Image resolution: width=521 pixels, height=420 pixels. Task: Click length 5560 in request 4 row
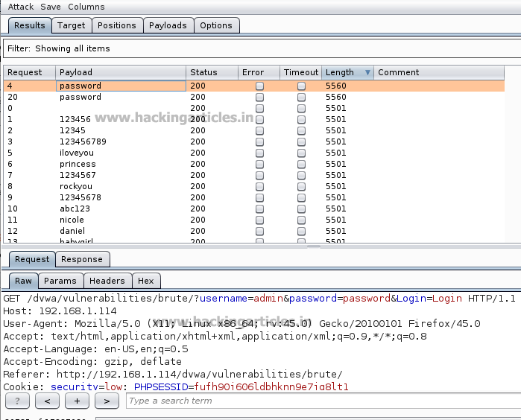tap(336, 86)
